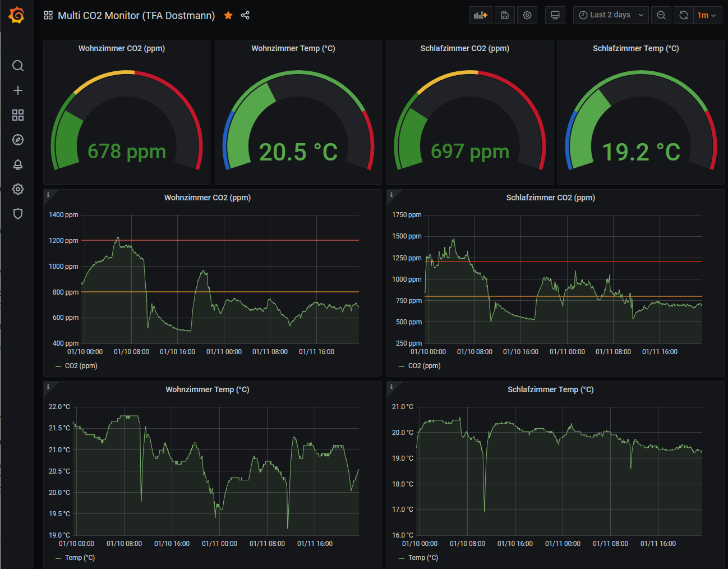
Task: Expand the 1m refresh interval dropdown
Action: coord(707,15)
